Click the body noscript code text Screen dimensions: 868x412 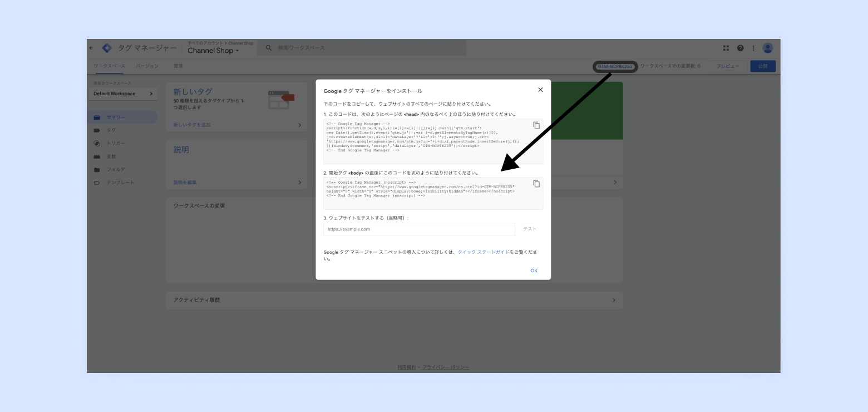click(x=421, y=189)
